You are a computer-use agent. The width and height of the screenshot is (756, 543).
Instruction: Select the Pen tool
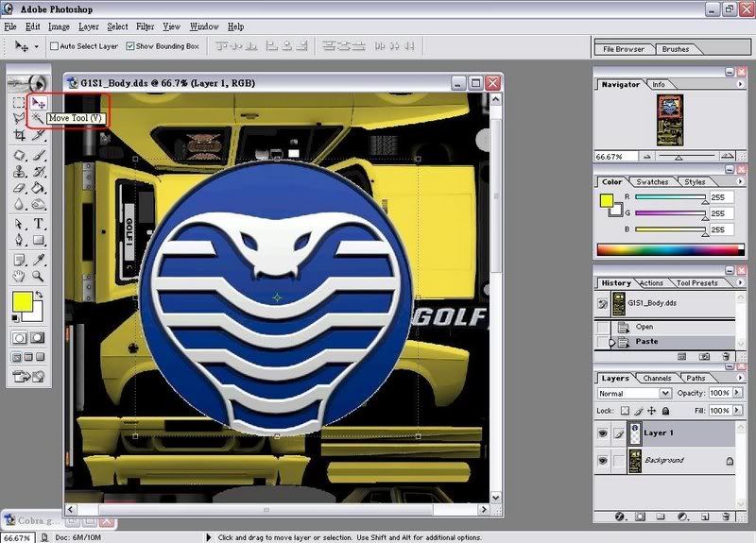point(19,240)
